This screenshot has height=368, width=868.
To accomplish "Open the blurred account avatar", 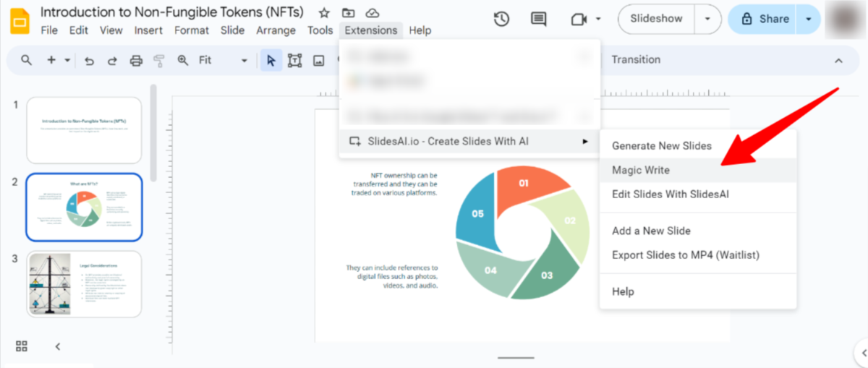I will click(x=847, y=20).
